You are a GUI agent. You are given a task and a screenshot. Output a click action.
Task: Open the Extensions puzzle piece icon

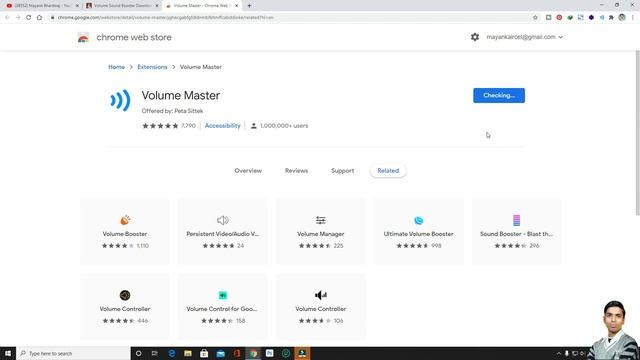(x=611, y=18)
